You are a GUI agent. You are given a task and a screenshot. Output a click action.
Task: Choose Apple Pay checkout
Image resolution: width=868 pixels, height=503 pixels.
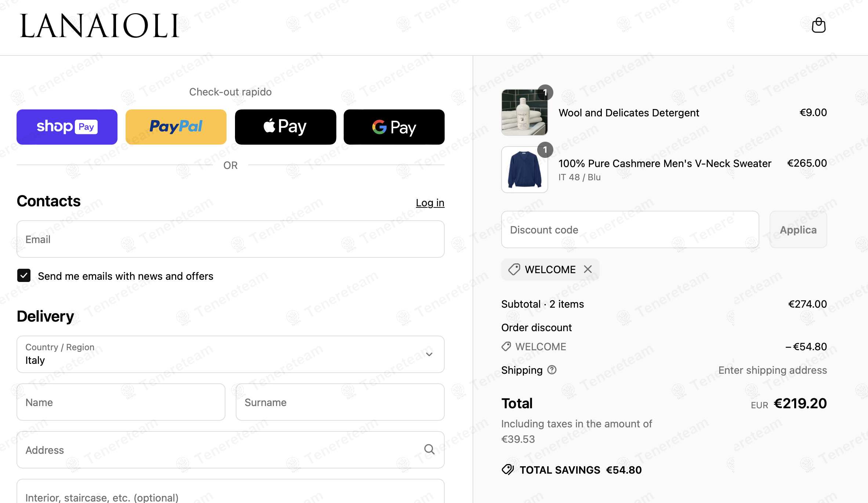click(285, 127)
